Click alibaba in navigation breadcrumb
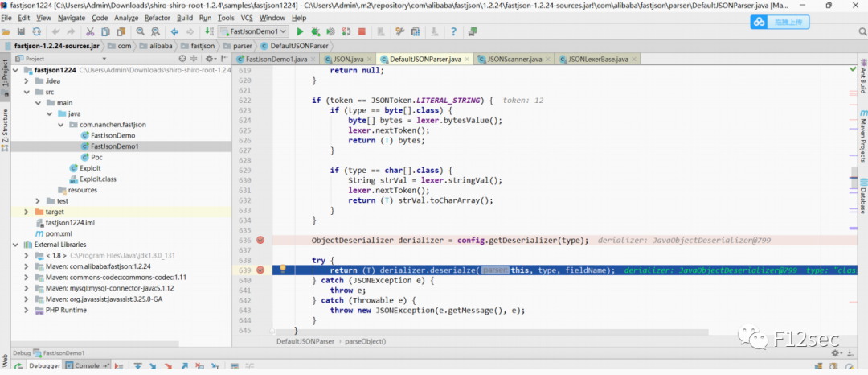The width and height of the screenshot is (868, 375). (160, 46)
